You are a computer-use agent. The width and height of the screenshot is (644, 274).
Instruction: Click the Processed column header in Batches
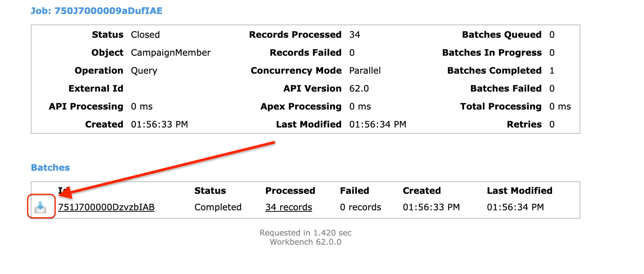(x=290, y=191)
